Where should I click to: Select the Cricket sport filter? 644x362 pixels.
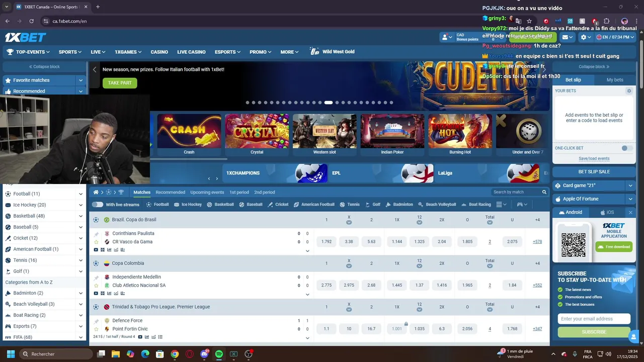pos(278,205)
